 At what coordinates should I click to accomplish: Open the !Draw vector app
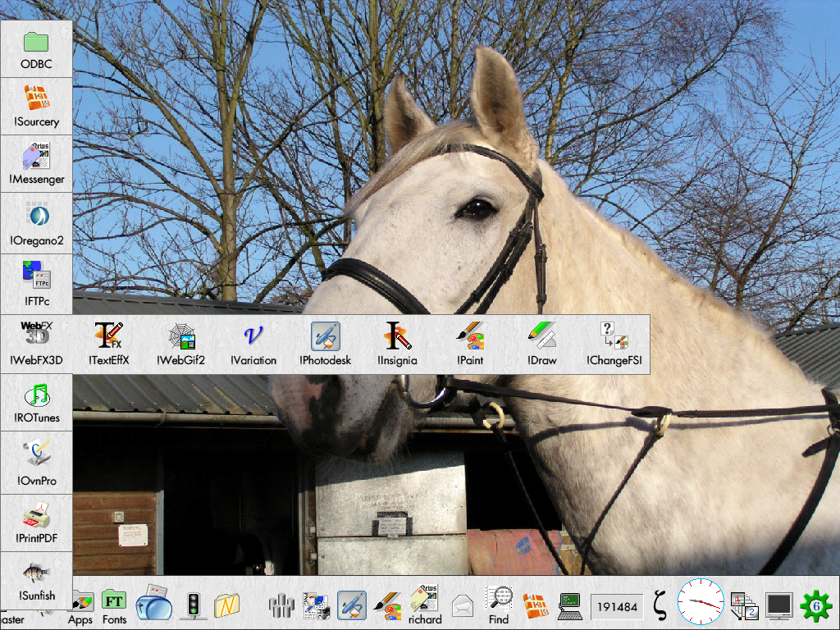point(541,344)
